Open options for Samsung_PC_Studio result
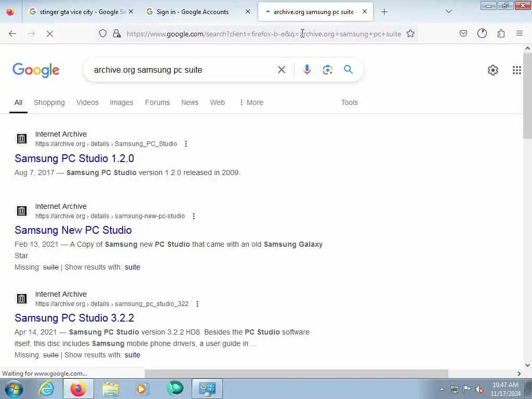The height and width of the screenshot is (399, 532). point(186,144)
